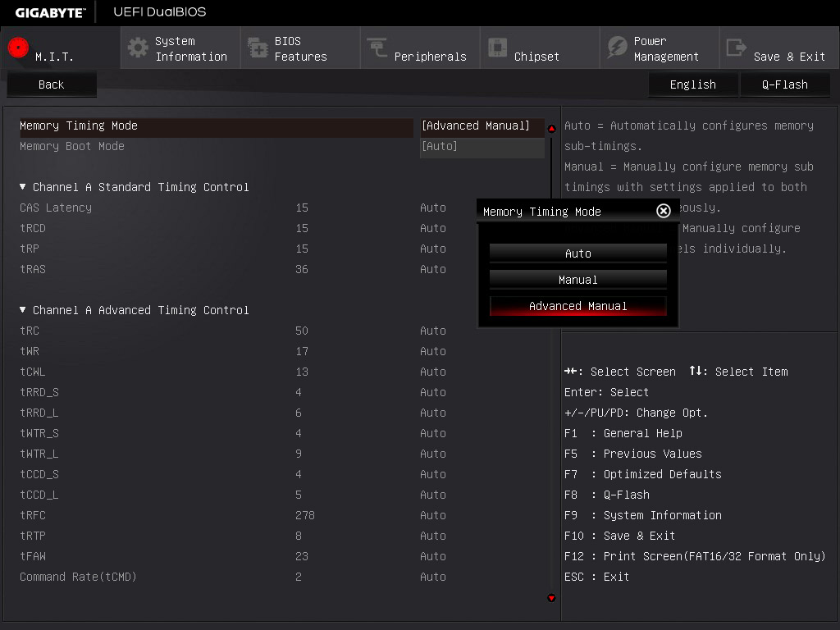Select tWR Auto value field
The height and width of the screenshot is (630, 840).
(x=433, y=351)
